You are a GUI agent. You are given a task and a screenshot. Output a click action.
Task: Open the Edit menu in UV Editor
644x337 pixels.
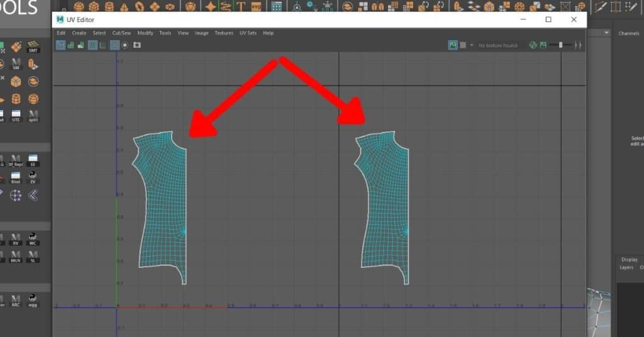pyautogui.click(x=61, y=33)
